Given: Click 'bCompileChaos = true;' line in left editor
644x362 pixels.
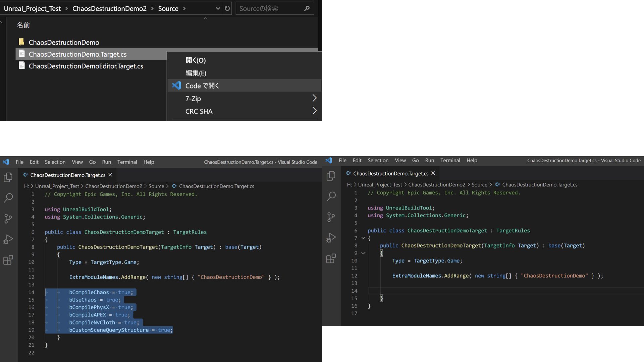Looking at the screenshot, I should coord(101,292).
